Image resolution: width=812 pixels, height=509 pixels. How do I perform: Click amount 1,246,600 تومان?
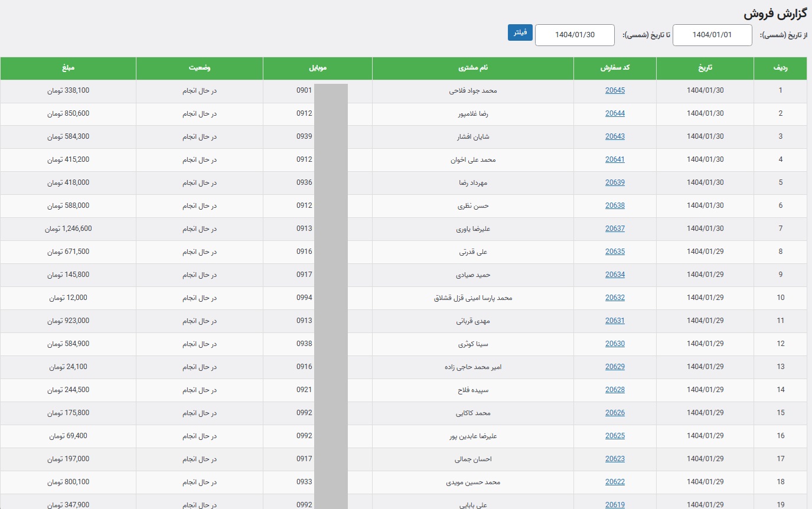(68, 229)
